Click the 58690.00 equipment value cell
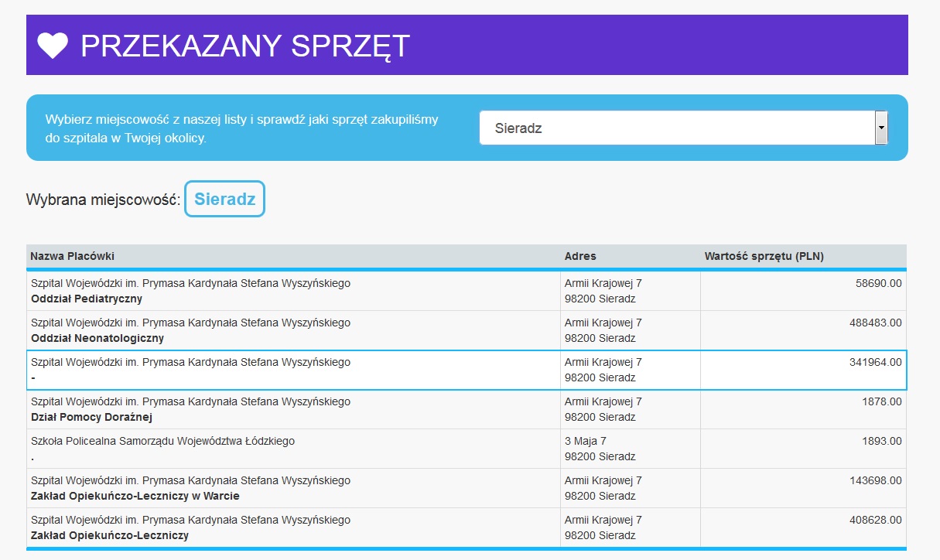The image size is (940, 560). tap(802, 291)
